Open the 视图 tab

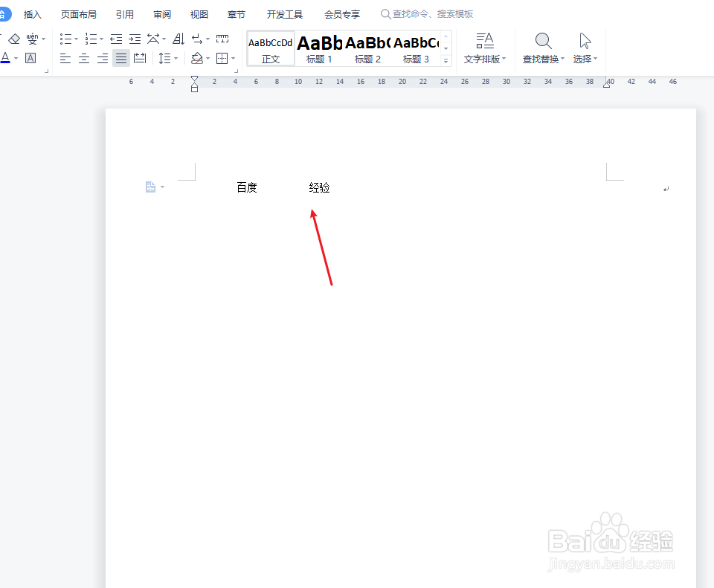(x=199, y=15)
